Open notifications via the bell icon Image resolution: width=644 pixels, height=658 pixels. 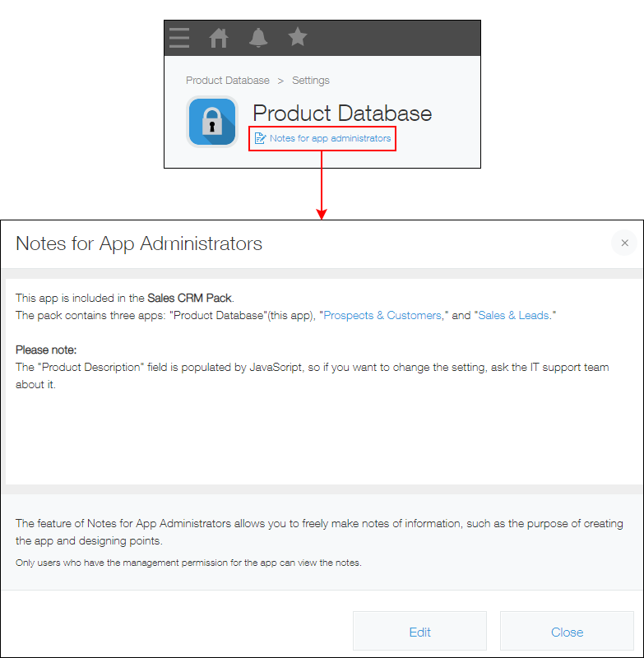[x=258, y=38]
